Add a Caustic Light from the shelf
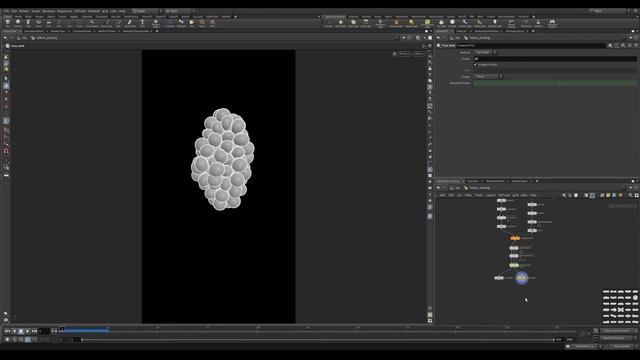Image resolution: width=640 pixels, height=360 pixels. coord(464,23)
